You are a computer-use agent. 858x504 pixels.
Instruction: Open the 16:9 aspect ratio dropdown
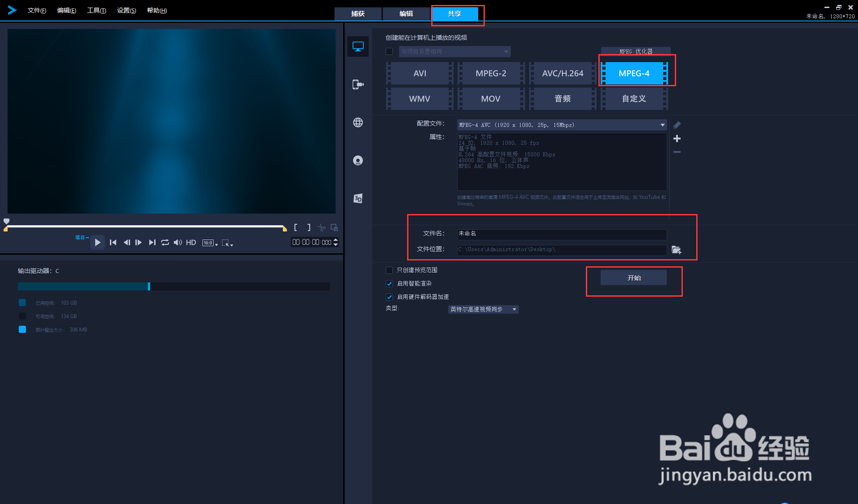[x=210, y=243]
